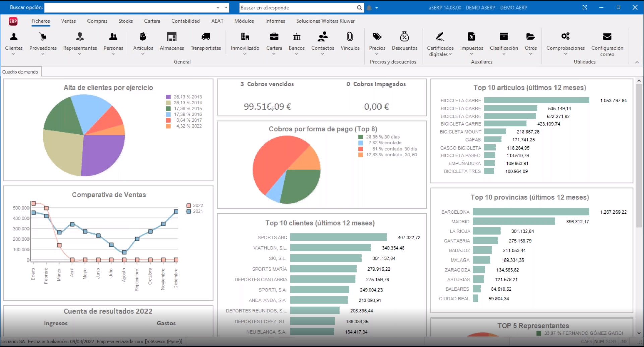Open the Bancos icon
This screenshot has height=347, width=644.
pyautogui.click(x=296, y=37)
